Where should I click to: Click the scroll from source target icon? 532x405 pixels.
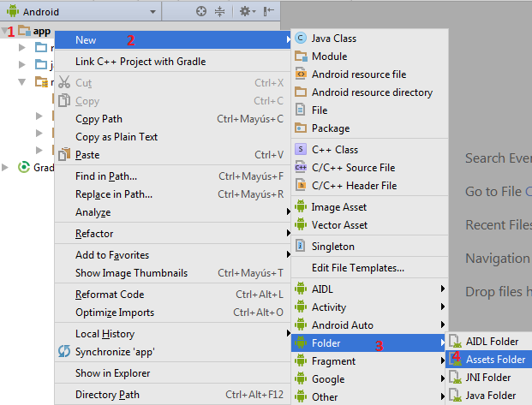[201, 12]
